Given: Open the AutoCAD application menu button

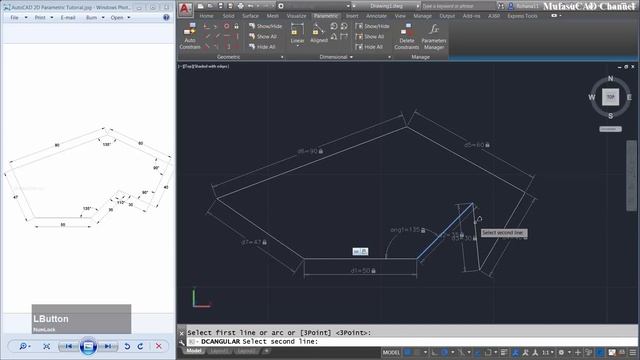Looking at the screenshot, I should (185, 9).
